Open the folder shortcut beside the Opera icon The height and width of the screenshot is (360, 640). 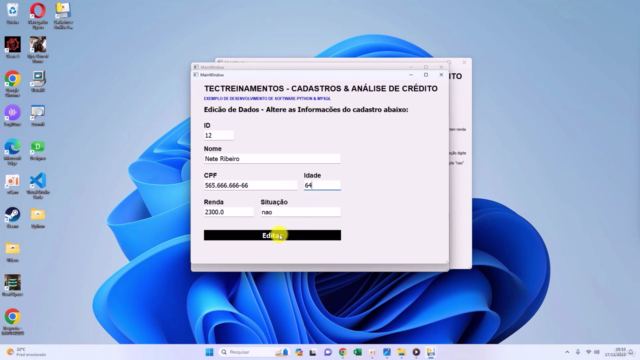point(63,16)
